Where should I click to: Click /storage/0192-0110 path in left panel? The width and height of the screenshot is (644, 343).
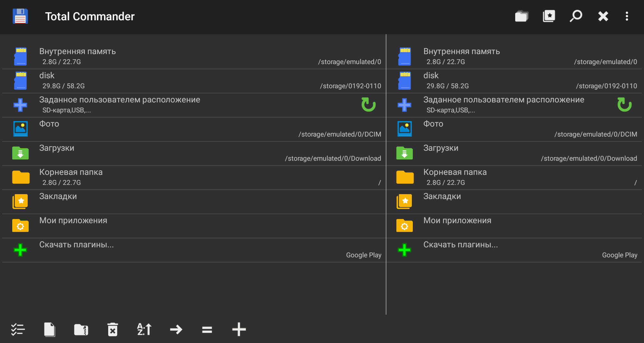[x=350, y=86]
